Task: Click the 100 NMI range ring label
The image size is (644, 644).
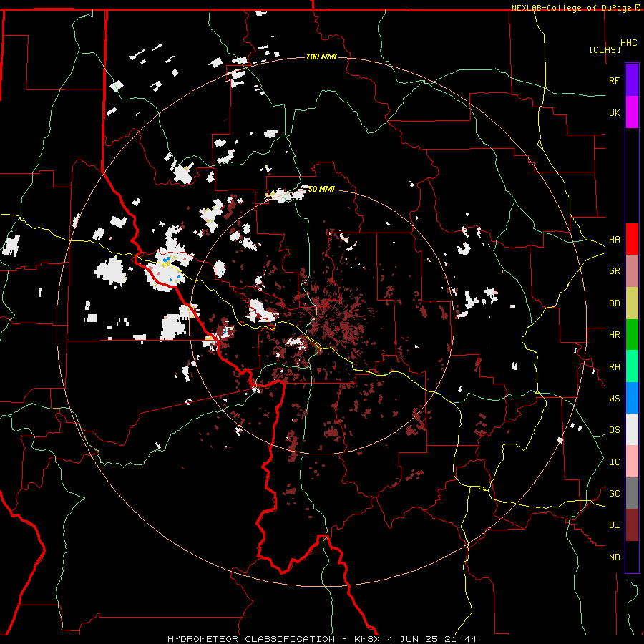Action: tap(321, 57)
